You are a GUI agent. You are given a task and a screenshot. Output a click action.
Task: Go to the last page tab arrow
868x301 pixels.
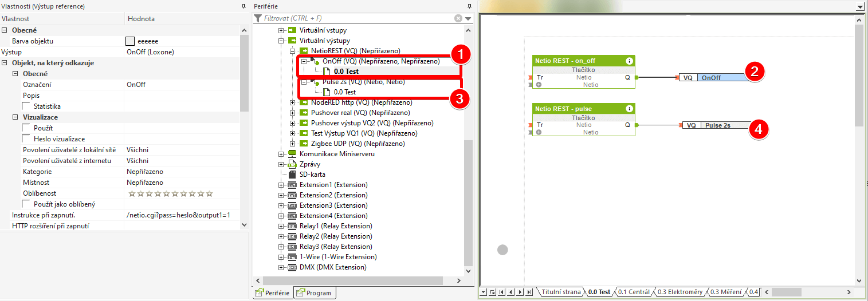pos(529,292)
